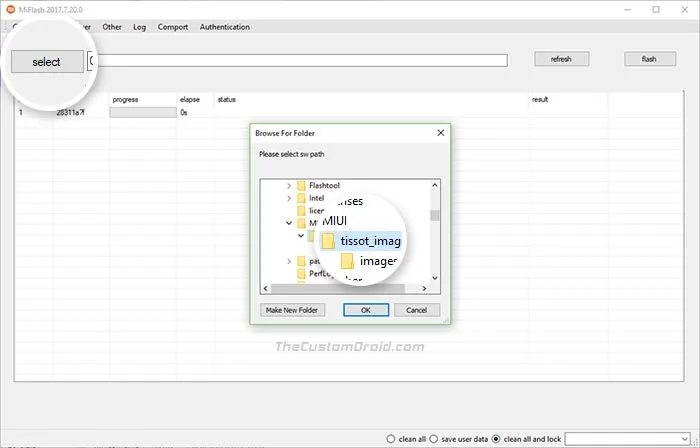
Task: Close the Browse For Folder dialog
Action: (440, 132)
